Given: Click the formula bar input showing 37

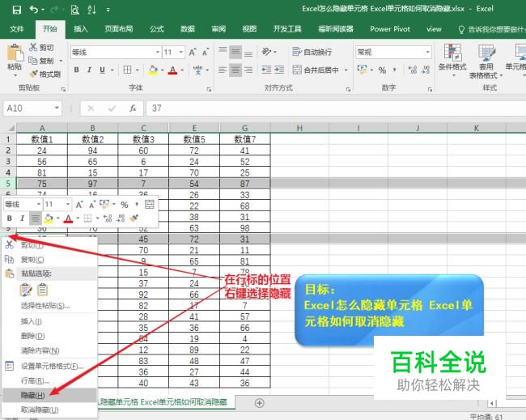Looking at the screenshot, I should [336, 108].
